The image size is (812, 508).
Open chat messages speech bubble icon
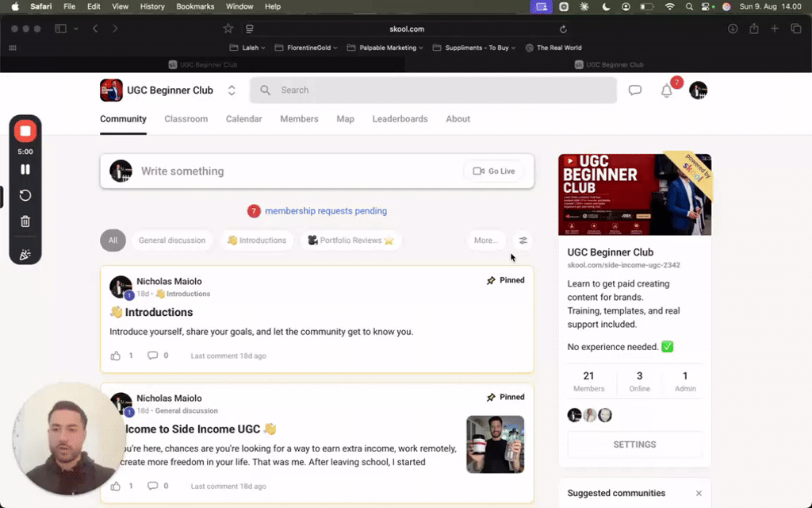point(635,90)
